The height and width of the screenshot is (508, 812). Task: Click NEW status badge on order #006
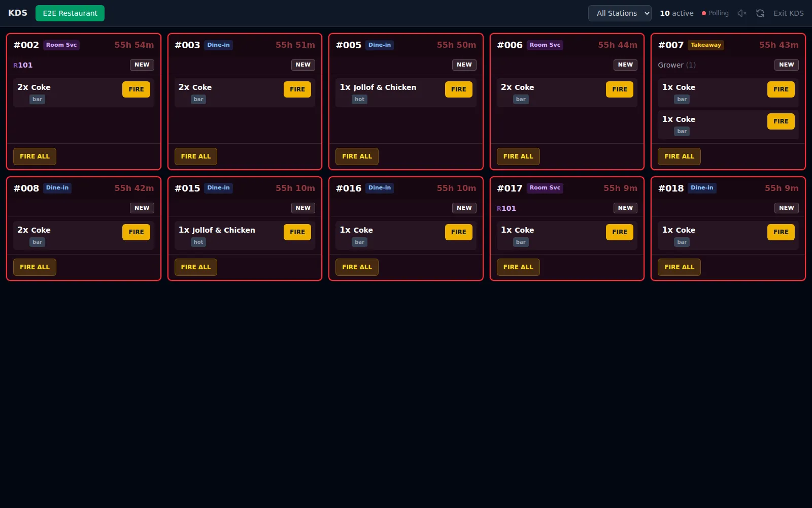coord(625,65)
